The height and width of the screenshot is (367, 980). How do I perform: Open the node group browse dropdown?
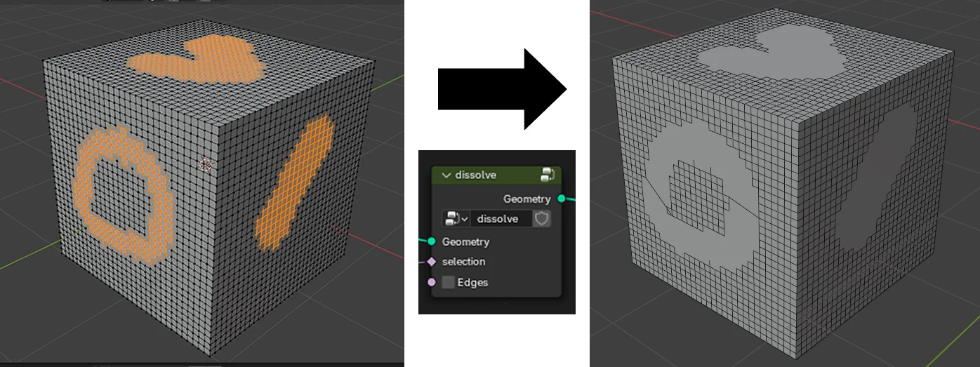pos(455,219)
